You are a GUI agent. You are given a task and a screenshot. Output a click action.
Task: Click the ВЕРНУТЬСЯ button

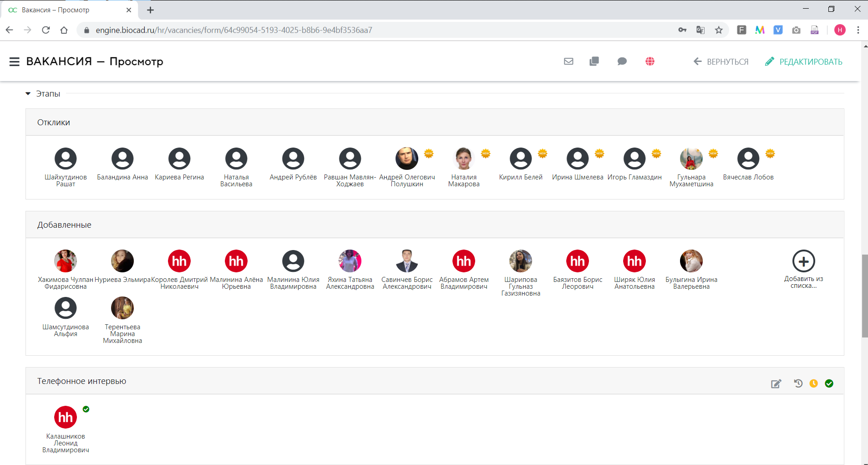[721, 61]
